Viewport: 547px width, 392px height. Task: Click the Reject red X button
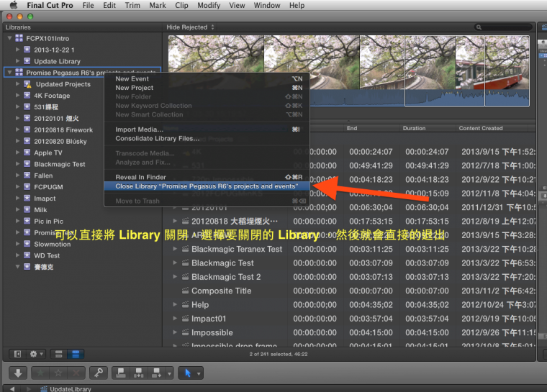click(x=76, y=373)
